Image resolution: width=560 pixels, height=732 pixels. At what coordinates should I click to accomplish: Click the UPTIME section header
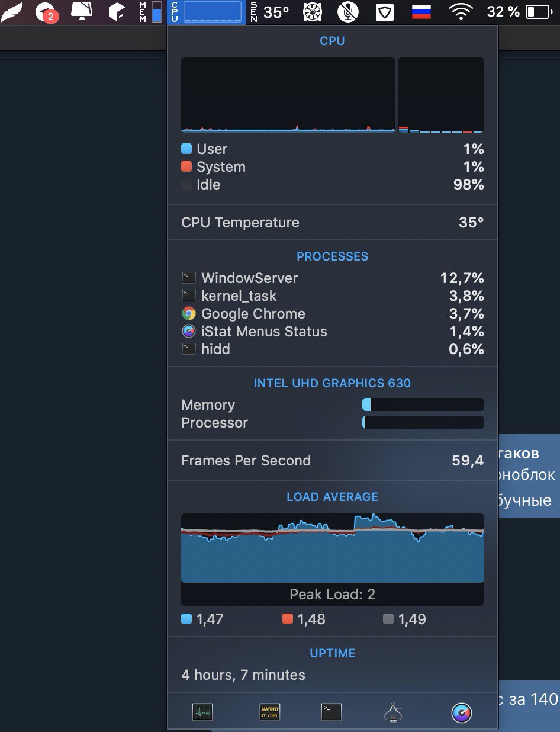(333, 653)
